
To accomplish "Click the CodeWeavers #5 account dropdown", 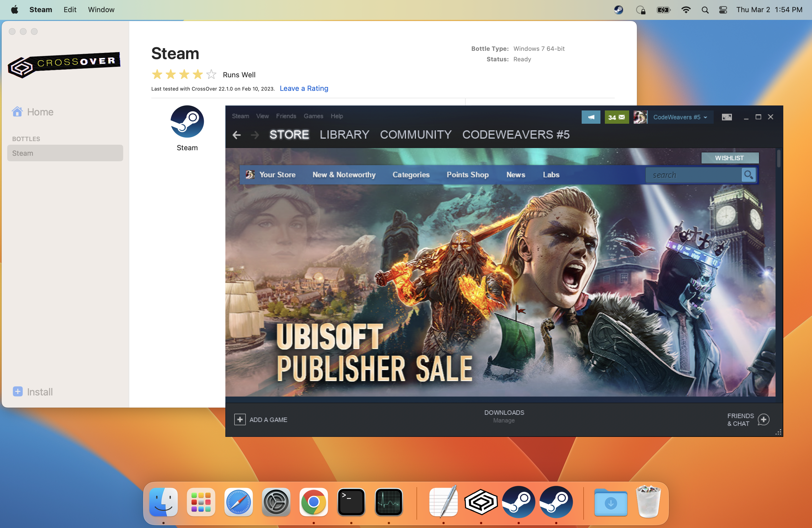I will click(681, 117).
